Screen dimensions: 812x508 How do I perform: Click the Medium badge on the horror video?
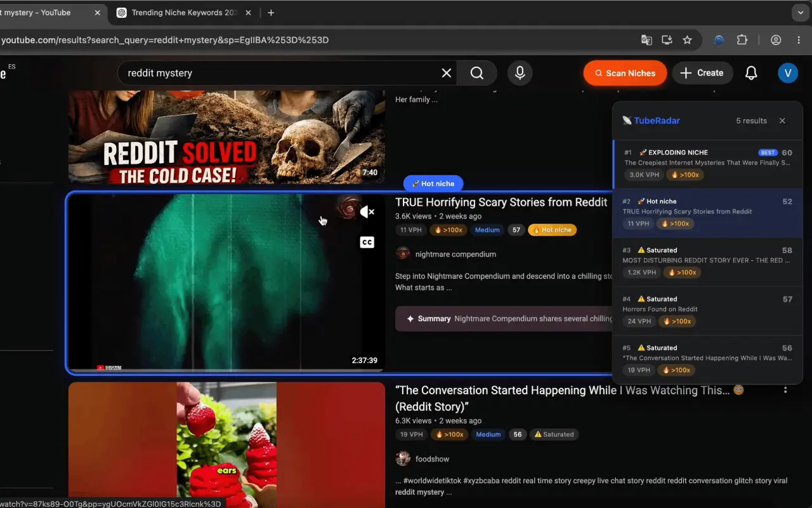click(487, 230)
